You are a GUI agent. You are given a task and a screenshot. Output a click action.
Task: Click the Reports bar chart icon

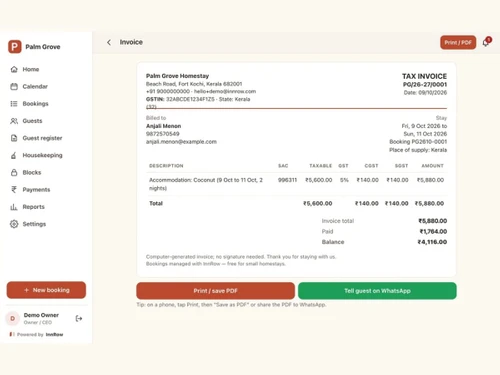tap(14, 207)
